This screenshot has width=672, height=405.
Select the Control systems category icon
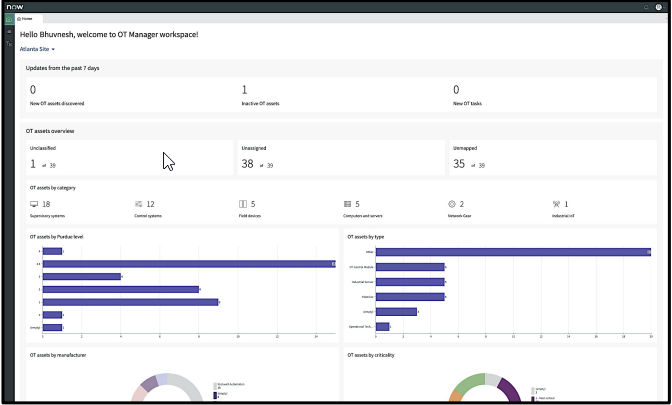click(138, 204)
